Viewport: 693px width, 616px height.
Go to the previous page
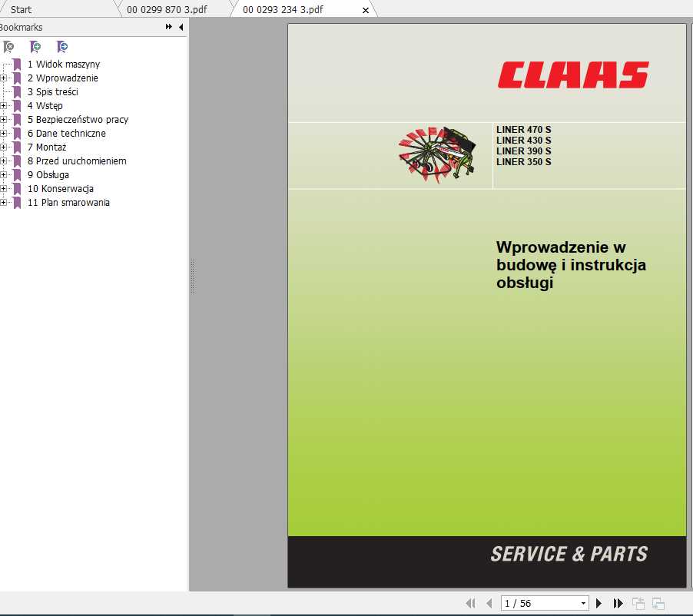click(489, 602)
